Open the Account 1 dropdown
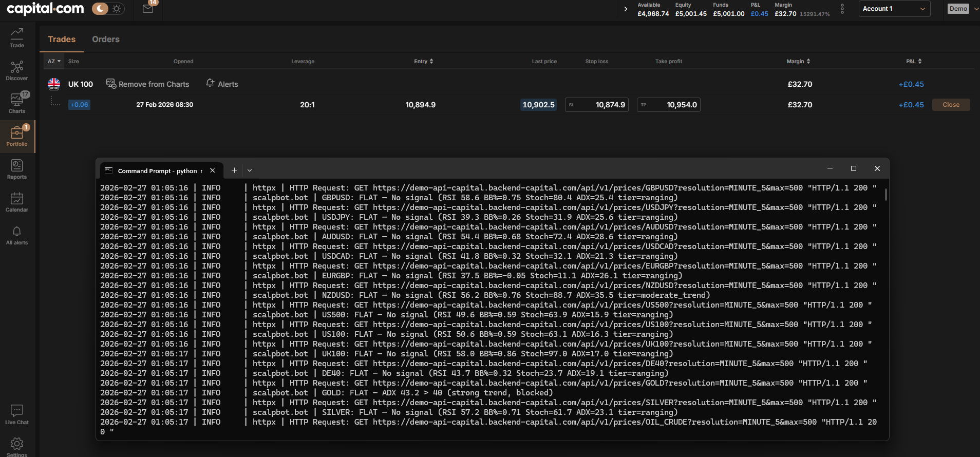Screen dimensions: 980x457 tap(894, 9)
